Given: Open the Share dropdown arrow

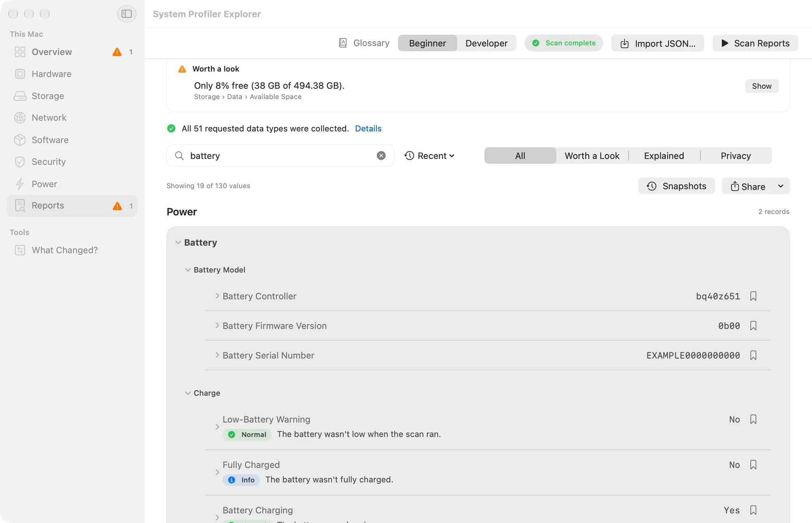Looking at the screenshot, I should point(780,186).
